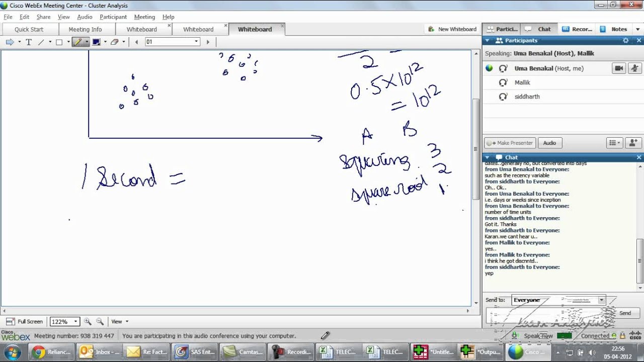The width and height of the screenshot is (644, 362).
Task: Open participant list options dropdown button
Action: click(x=614, y=143)
